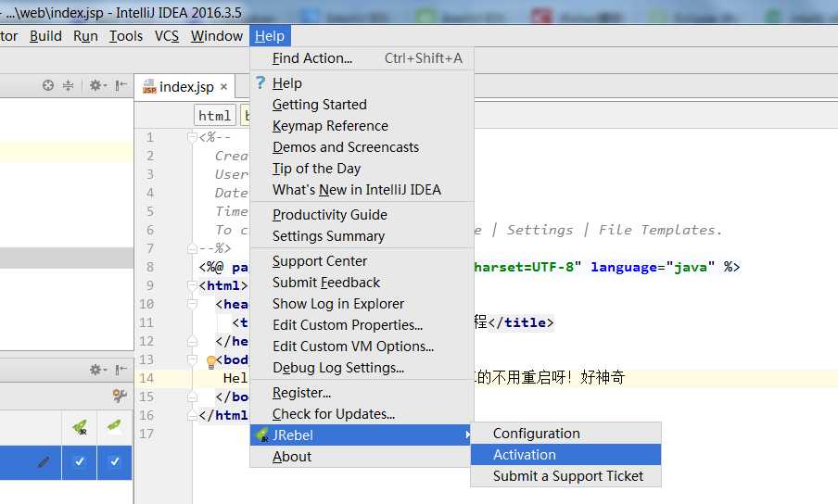Hide the project tool window

121,85
